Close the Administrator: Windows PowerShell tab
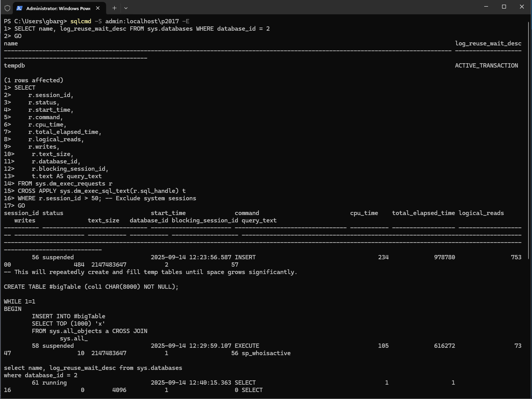Screen dimensions: 532x399 pyautogui.click(x=98, y=8)
